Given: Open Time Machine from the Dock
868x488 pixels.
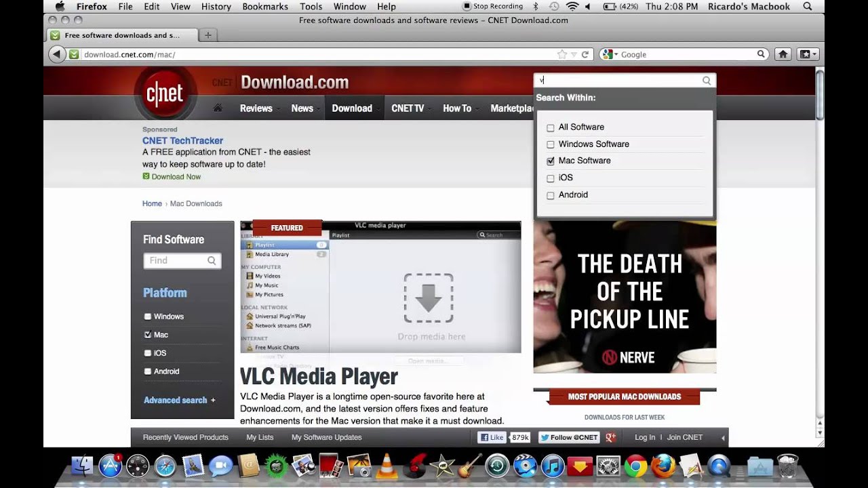Looking at the screenshot, I should tap(497, 466).
